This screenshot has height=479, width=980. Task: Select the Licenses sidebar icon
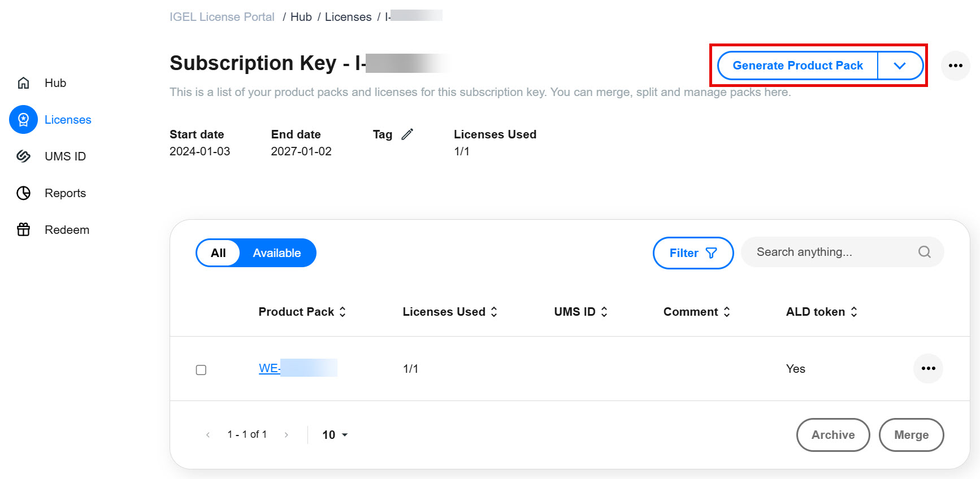coord(23,119)
